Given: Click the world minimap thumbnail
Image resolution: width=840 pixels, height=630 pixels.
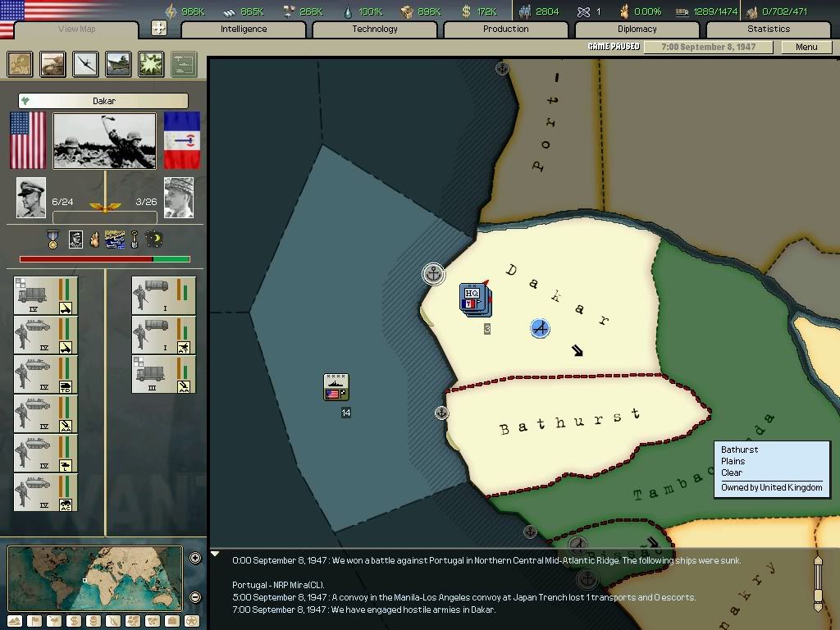Looking at the screenshot, I should (x=95, y=577).
